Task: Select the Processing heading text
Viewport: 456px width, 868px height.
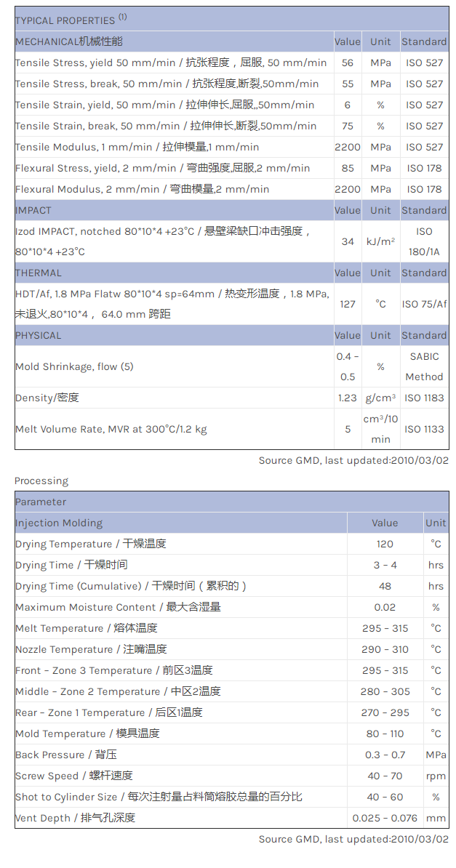Action: pos(41,481)
